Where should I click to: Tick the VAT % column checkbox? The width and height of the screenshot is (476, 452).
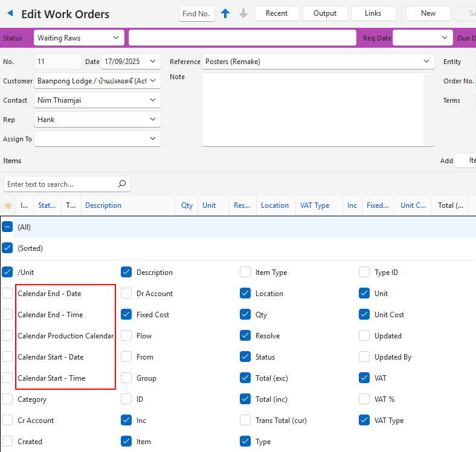[364, 399]
